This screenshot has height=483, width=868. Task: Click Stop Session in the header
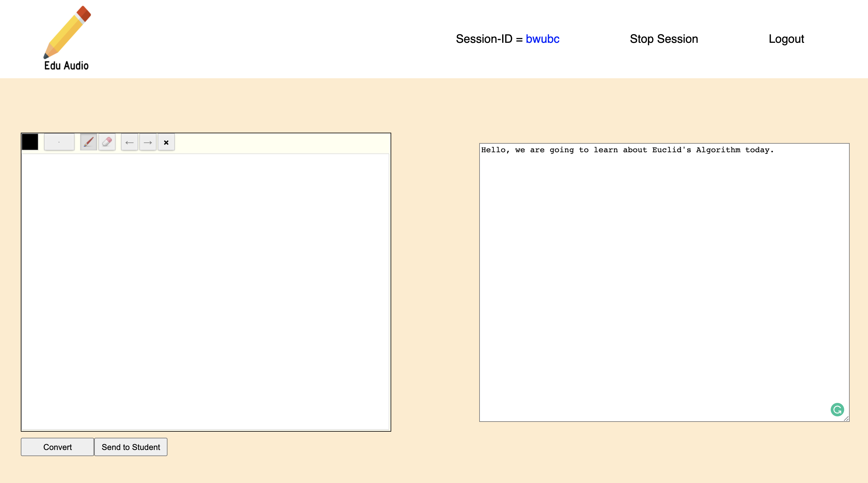[664, 39]
